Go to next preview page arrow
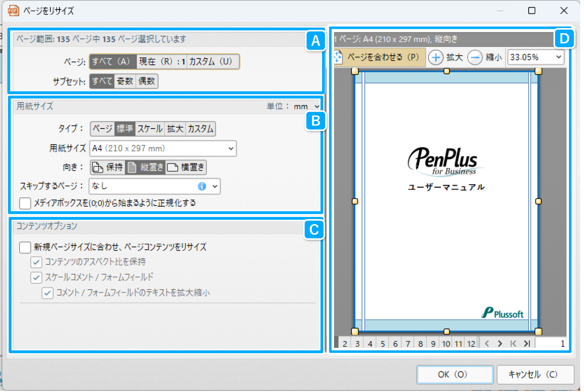The image size is (584, 392). (500, 344)
